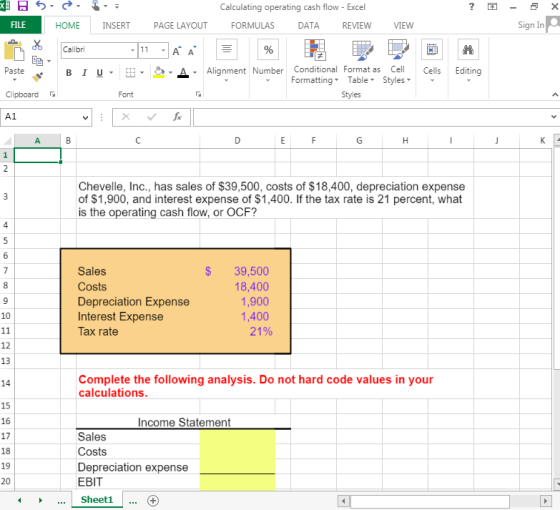Image resolution: width=560 pixels, height=510 pixels.
Task: Customize Quick Access Toolbar dropdown
Action: (x=116, y=6)
